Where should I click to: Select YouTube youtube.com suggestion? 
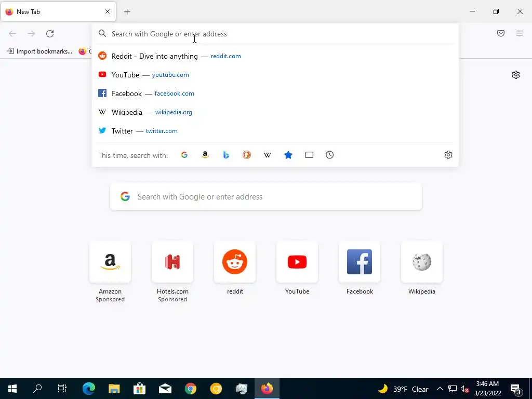coord(275,75)
